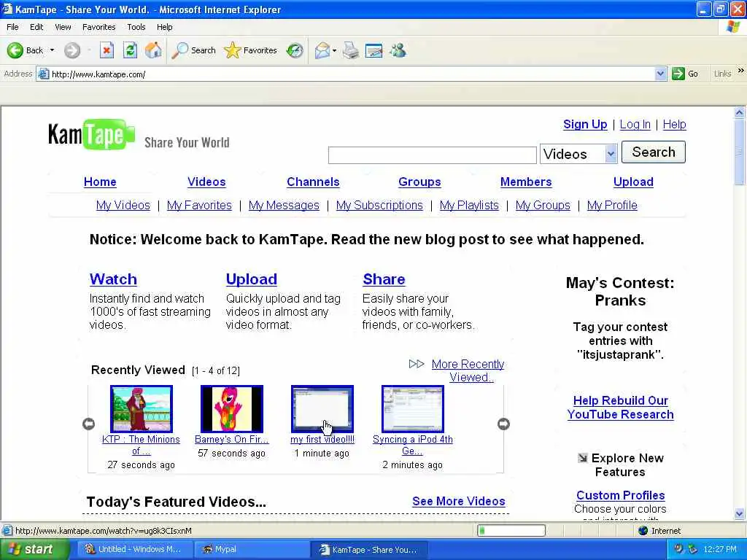Open the my first video thumbnail
747x560 pixels.
pyautogui.click(x=322, y=409)
